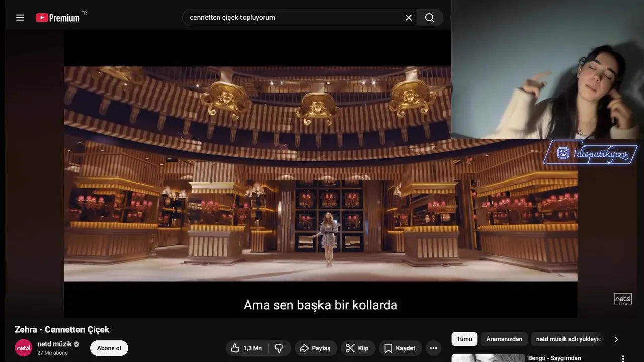The width and height of the screenshot is (644, 362).
Task: Open netd müzik channel name link
Action: click(x=55, y=344)
